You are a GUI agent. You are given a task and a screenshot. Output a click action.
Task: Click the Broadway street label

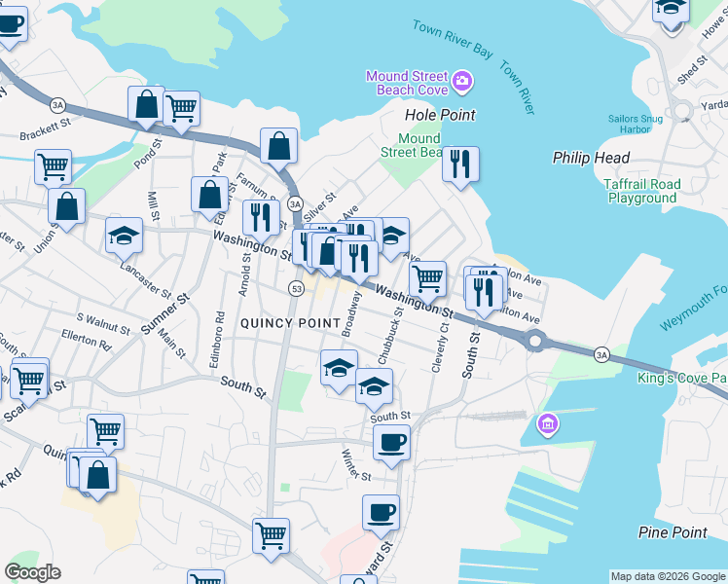[351, 314]
